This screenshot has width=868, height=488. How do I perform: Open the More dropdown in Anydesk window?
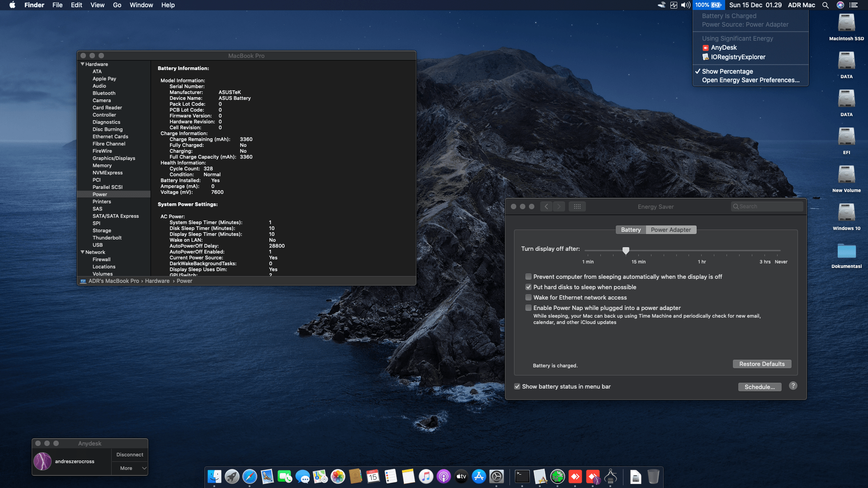(130, 468)
